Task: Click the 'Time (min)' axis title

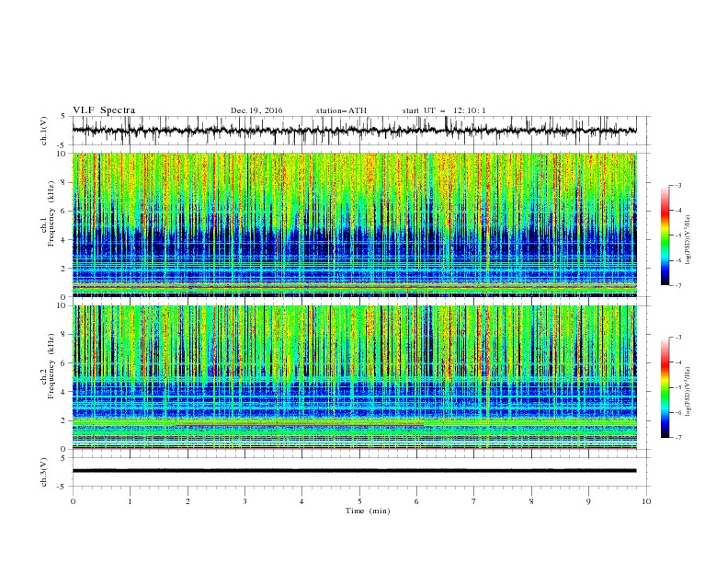Action: 368,511
